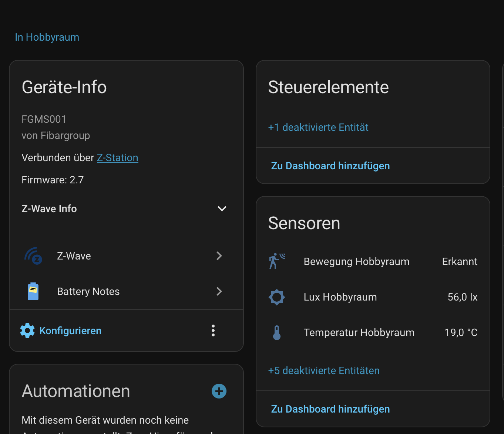The image size is (504, 434).
Task: Show +1 deaktivierte Entität in Steuerelemente
Action: (x=318, y=128)
